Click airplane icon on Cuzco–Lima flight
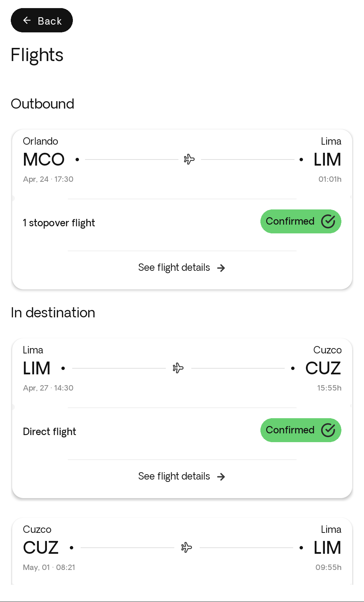 coord(187,547)
